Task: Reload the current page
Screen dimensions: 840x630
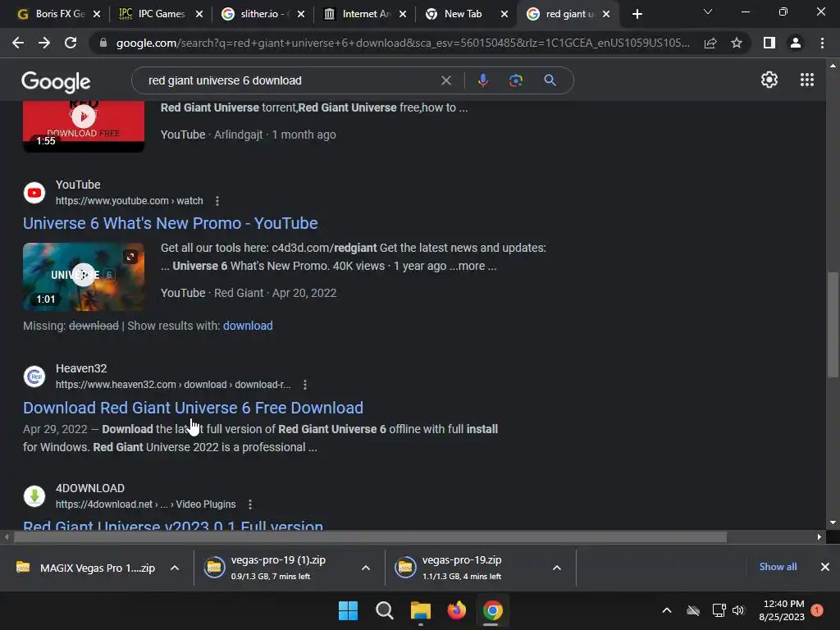Action: pyautogui.click(x=71, y=43)
